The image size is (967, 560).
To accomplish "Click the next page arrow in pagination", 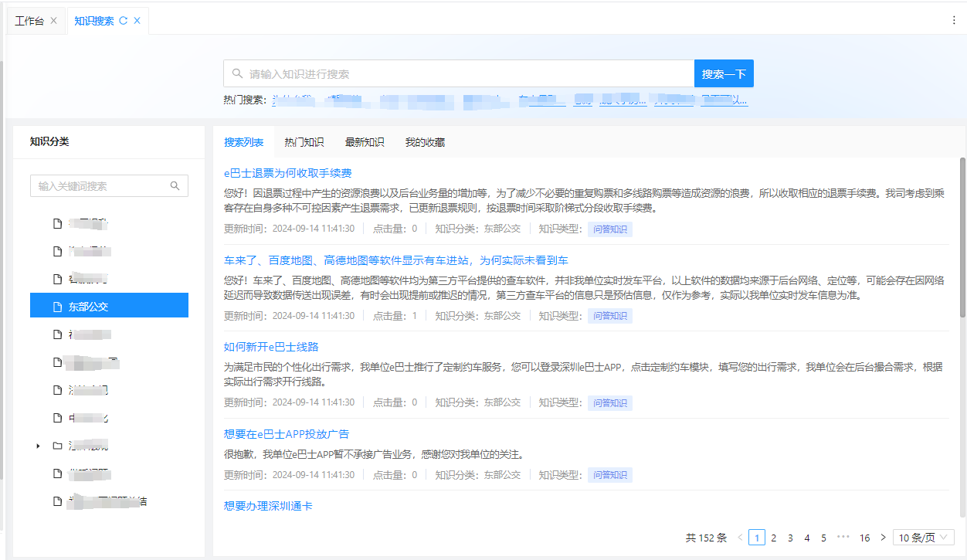I will 883,537.
